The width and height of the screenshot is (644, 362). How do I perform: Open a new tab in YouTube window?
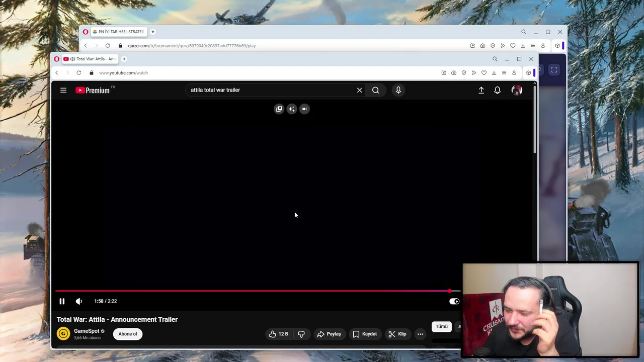point(124,59)
